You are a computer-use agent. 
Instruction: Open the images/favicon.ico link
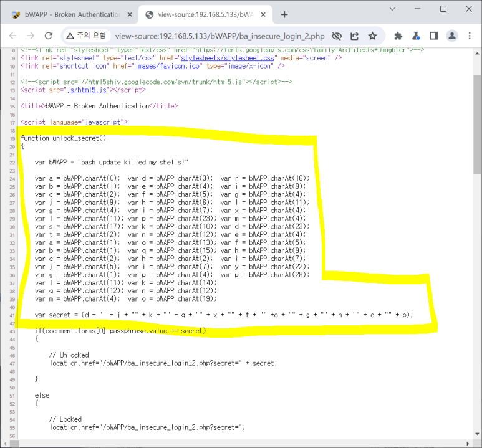pyautogui.click(x=167, y=66)
